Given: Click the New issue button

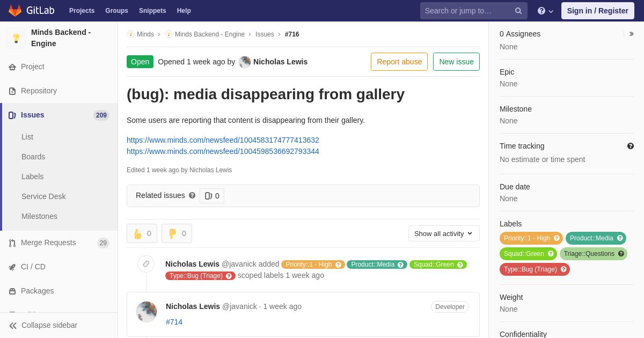Looking at the screenshot, I should [456, 62].
